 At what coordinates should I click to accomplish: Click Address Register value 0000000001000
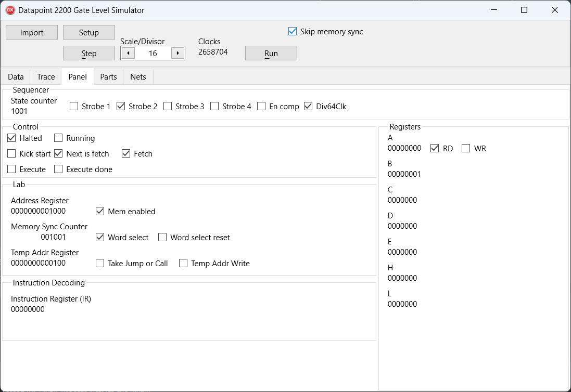point(38,211)
